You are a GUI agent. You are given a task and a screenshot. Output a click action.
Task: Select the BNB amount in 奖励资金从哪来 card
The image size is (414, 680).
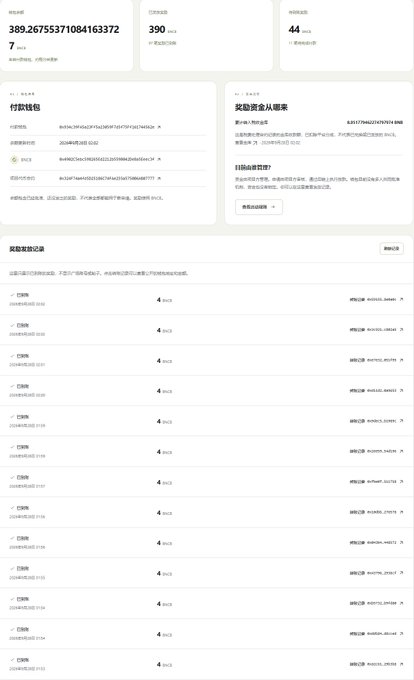[x=375, y=122]
